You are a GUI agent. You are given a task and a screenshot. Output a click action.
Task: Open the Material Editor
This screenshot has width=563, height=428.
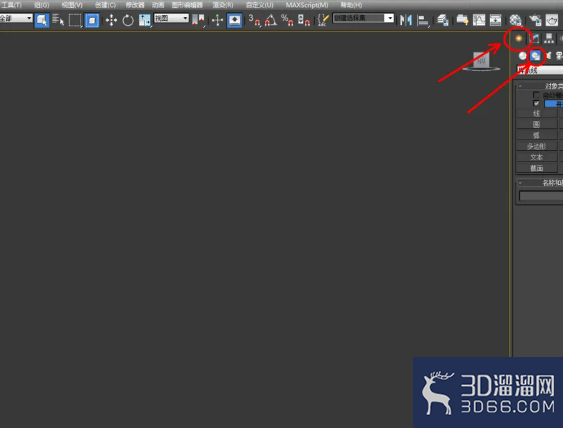pyautogui.click(x=515, y=20)
